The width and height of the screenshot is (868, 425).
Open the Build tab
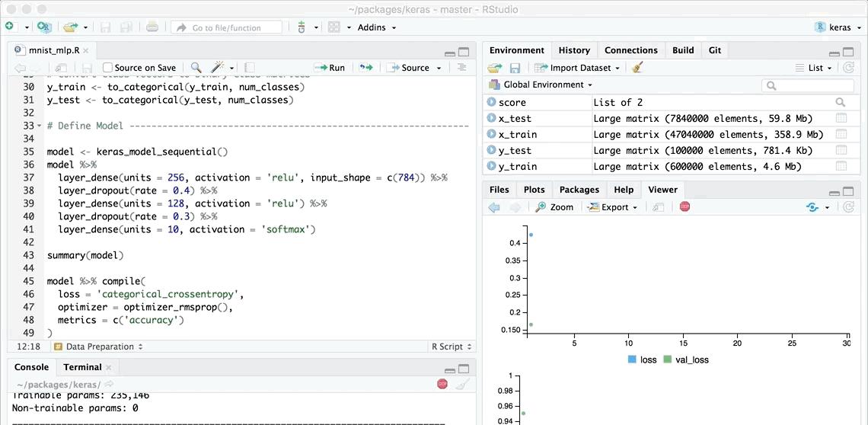coord(683,50)
